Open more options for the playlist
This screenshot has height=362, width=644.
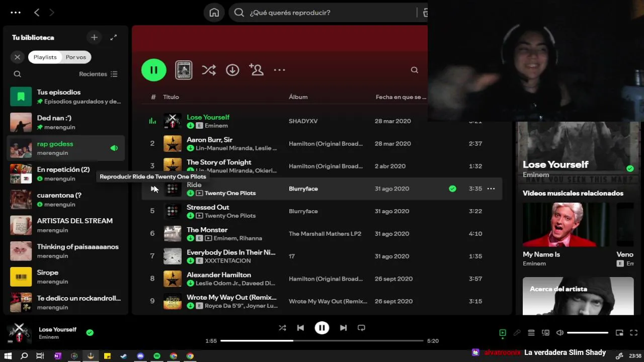[x=279, y=70]
